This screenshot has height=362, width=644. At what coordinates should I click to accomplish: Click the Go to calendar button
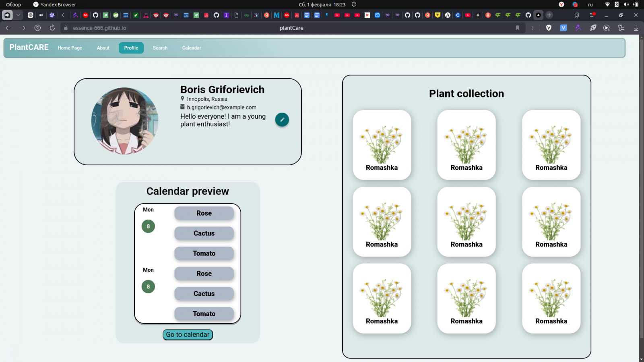click(188, 335)
